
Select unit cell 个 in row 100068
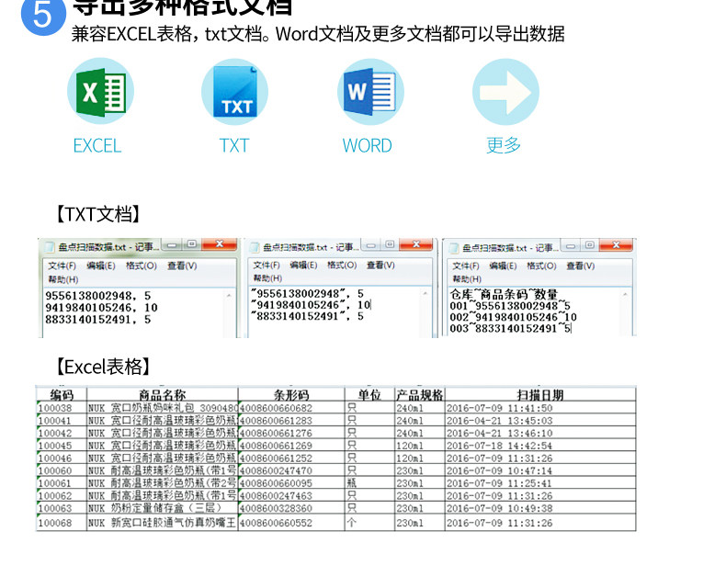tap(369, 523)
